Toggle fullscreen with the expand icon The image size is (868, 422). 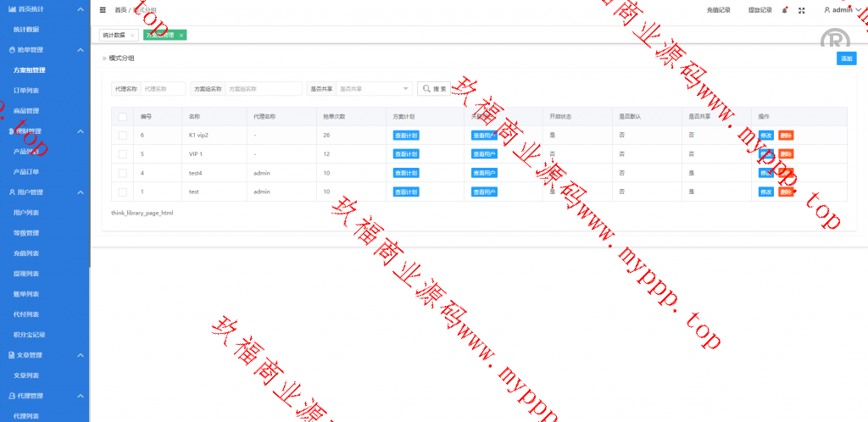tap(802, 10)
